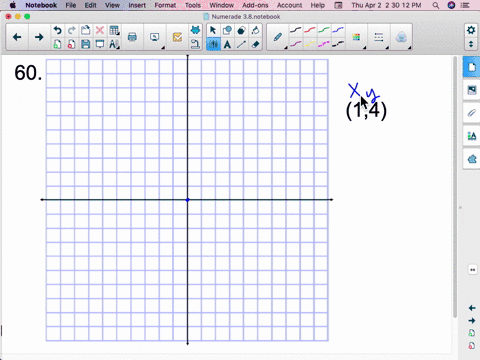The height and width of the screenshot is (360, 480).
Task: Click the Paste icon in toolbar
Action: pos(86,30)
